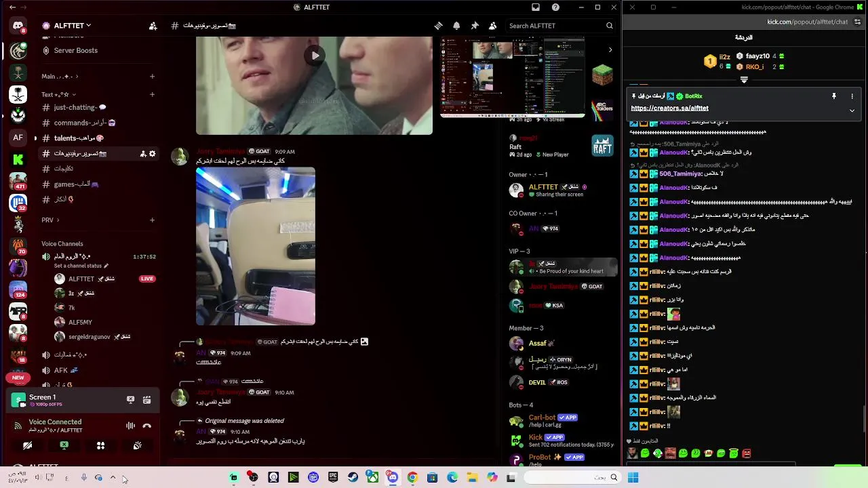The width and height of the screenshot is (868, 488).
Task: Click the Search ALFTTET field
Action: coord(560,26)
